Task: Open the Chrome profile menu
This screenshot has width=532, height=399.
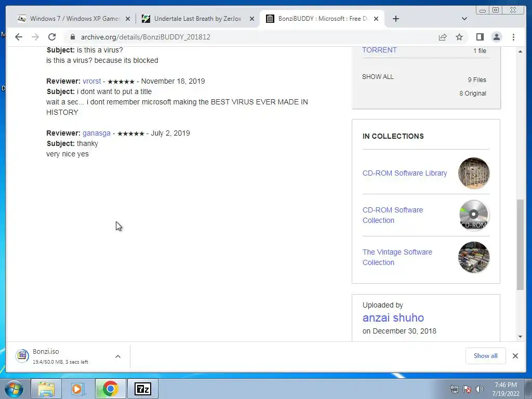Action: 497,37
